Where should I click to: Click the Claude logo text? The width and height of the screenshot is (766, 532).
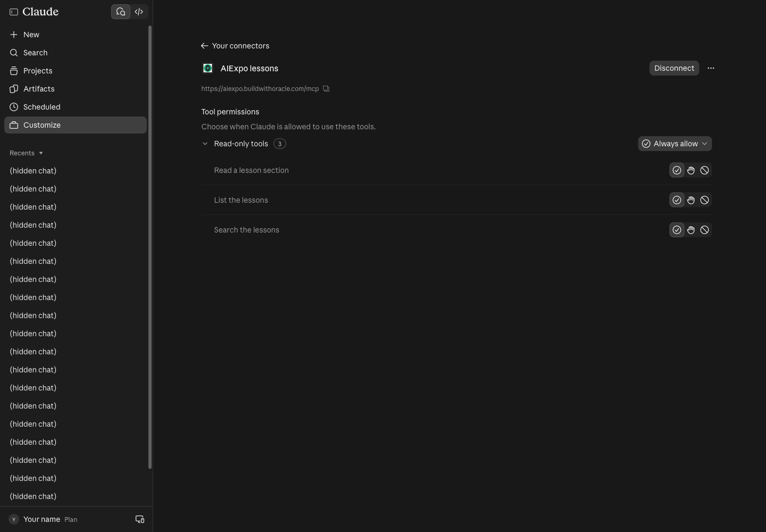pos(40,12)
